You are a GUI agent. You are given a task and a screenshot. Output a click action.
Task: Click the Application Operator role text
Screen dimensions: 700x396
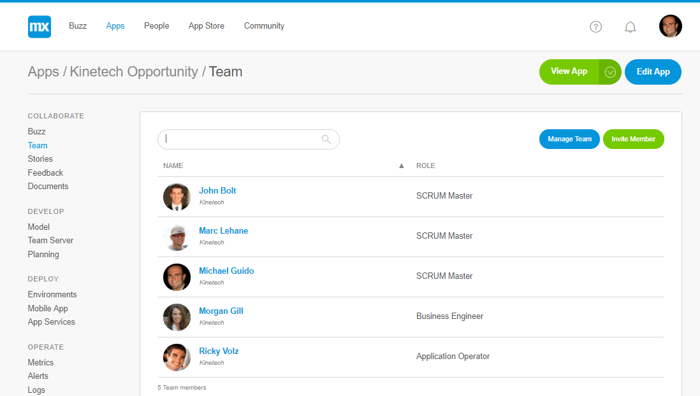click(x=453, y=356)
